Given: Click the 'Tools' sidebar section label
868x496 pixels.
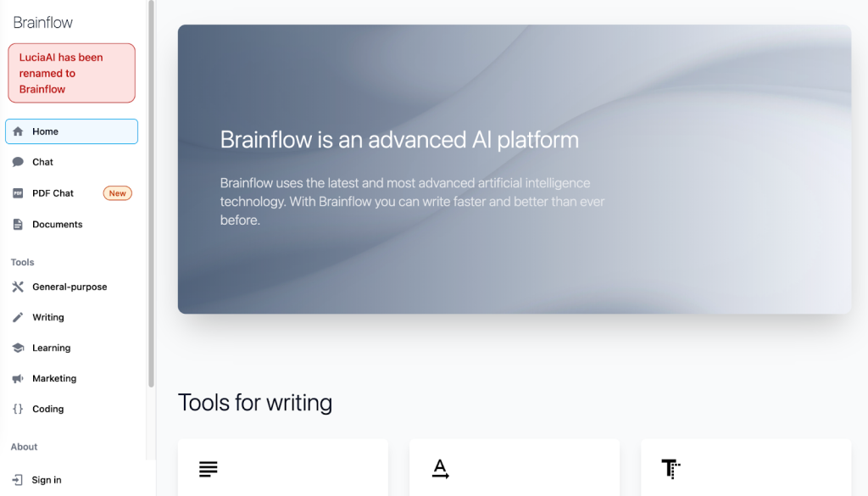Looking at the screenshot, I should pos(22,262).
